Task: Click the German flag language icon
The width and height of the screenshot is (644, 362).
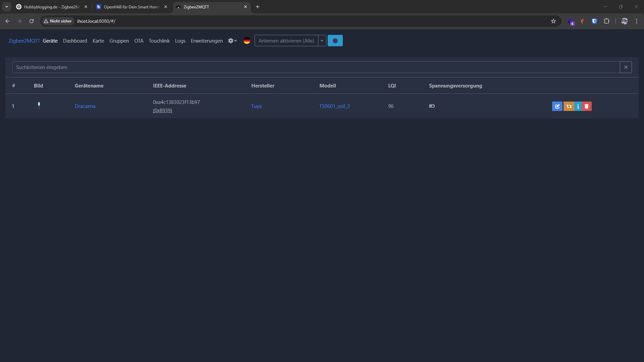Action: (247, 41)
